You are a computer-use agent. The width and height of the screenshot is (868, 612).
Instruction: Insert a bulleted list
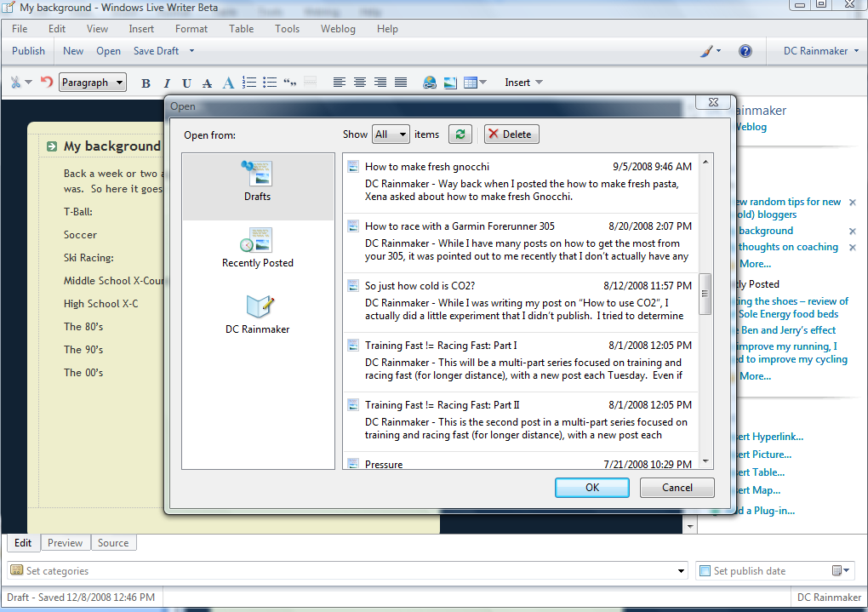[x=270, y=83]
